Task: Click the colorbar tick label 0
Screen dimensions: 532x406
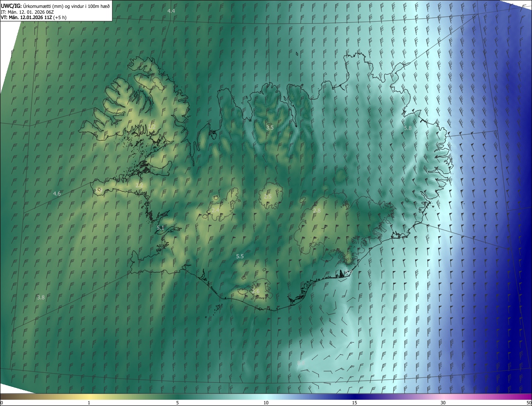Action: coord(2,403)
